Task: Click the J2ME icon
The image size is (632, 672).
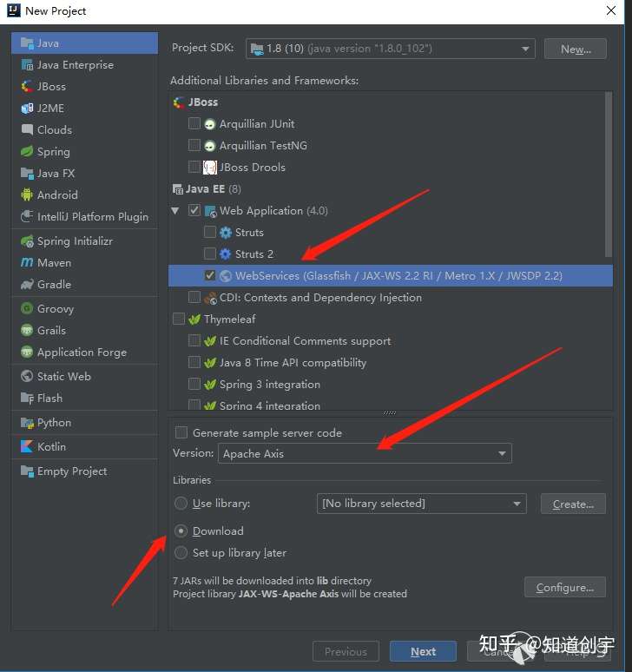Action: [27, 108]
